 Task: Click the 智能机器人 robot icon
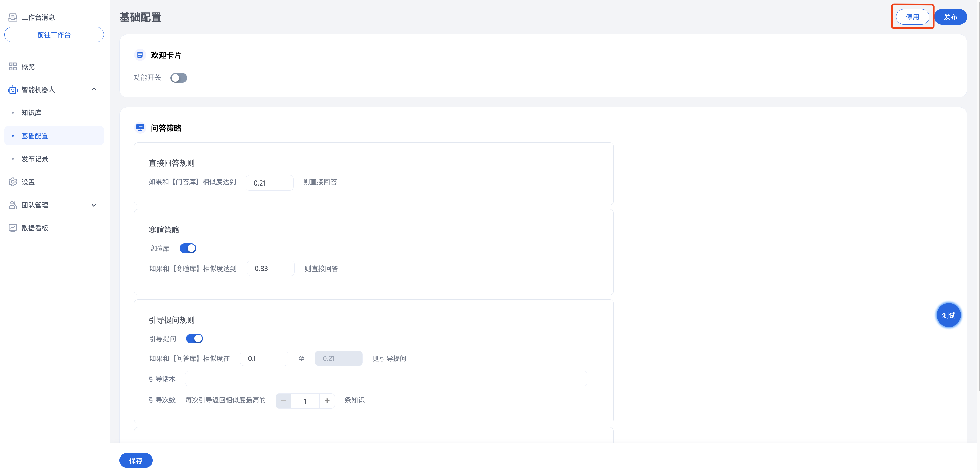(13, 90)
